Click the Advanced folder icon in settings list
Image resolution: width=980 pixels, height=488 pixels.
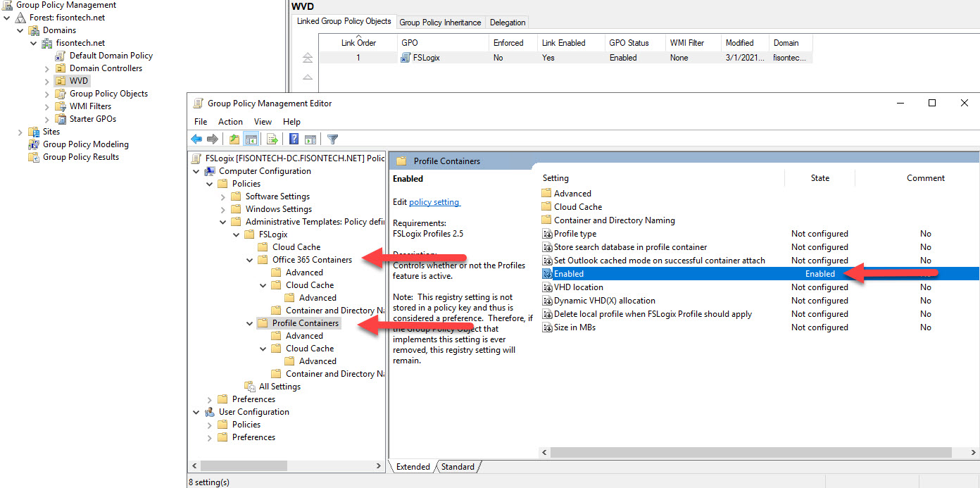coord(546,194)
